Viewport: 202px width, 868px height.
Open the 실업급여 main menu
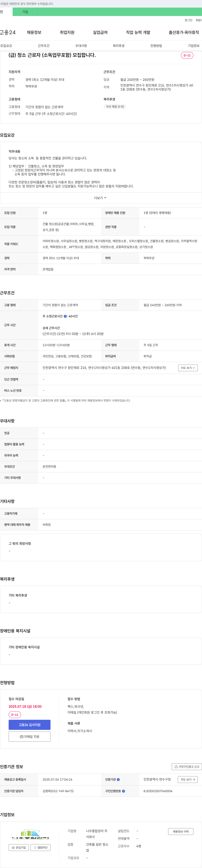(x=100, y=32)
